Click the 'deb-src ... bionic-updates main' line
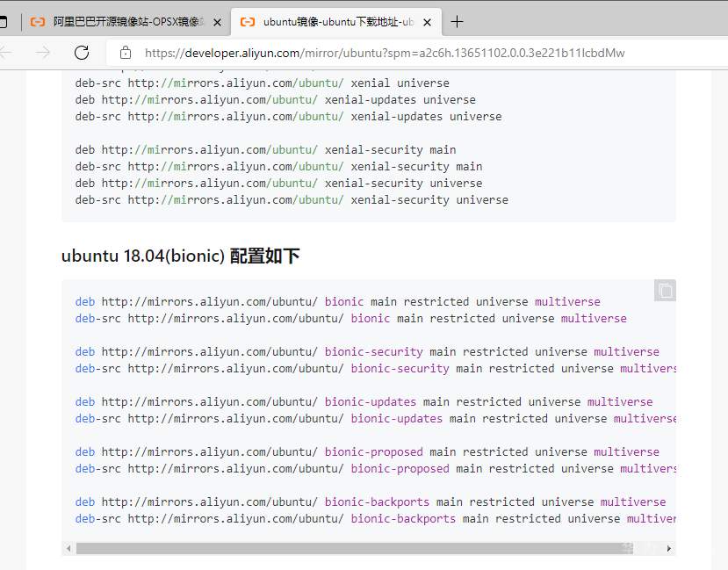 tap(375, 419)
